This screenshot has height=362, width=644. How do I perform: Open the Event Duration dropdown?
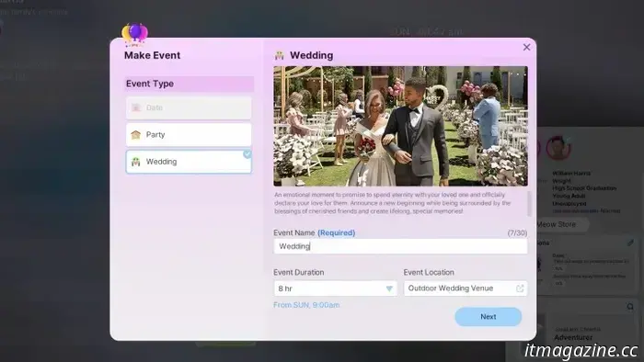coord(335,288)
